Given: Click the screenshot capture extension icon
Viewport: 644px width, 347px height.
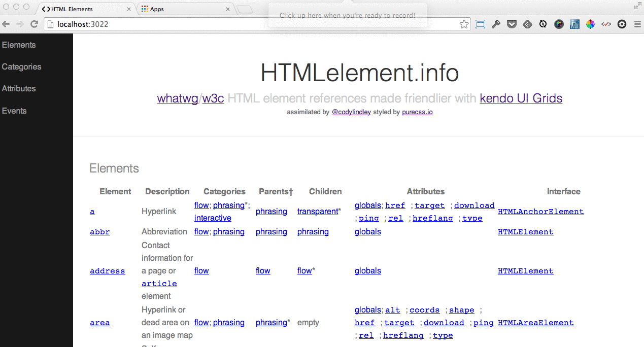Looking at the screenshot, I should pos(480,24).
